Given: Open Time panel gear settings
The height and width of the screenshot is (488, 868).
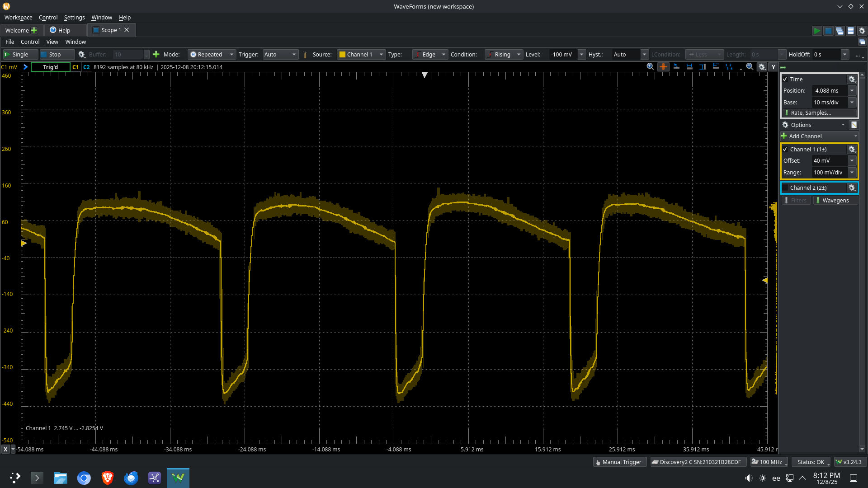Looking at the screenshot, I should tap(852, 80).
